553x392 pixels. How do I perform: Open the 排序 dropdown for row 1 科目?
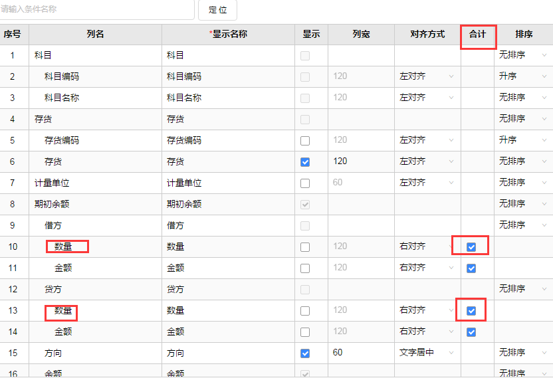click(x=523, y=55)
